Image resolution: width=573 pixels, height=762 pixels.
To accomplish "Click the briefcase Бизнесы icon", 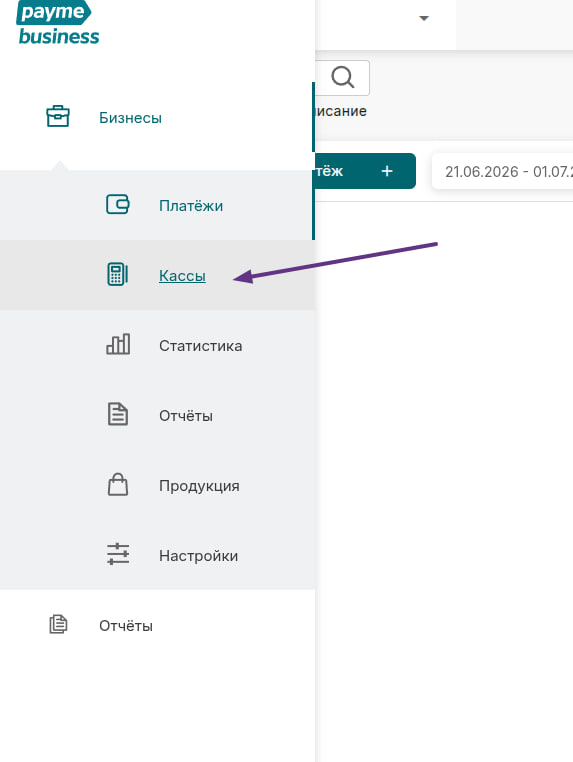I will [x=58, y=117].
